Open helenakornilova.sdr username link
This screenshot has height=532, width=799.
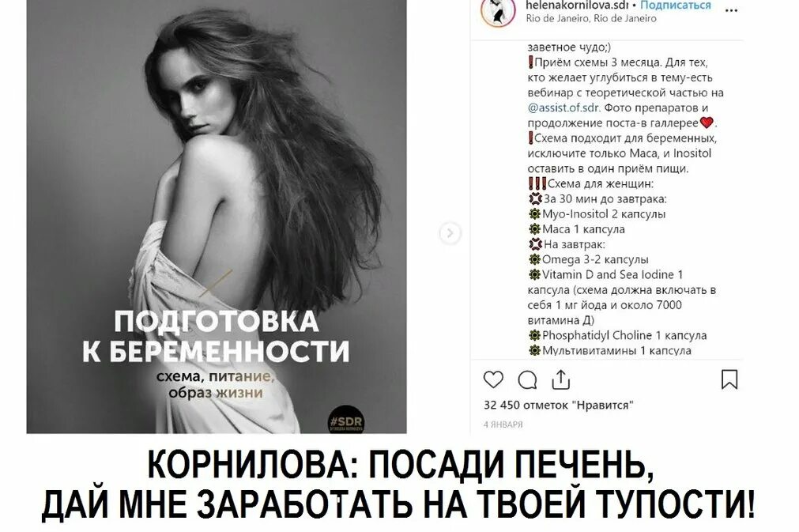tap(577, 5)
